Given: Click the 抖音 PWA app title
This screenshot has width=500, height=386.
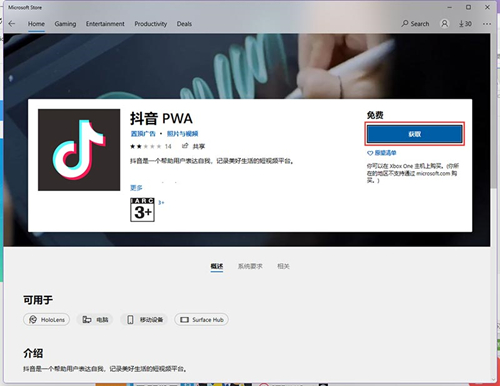Looking at the screenshot, I should (x=161, y=118).
